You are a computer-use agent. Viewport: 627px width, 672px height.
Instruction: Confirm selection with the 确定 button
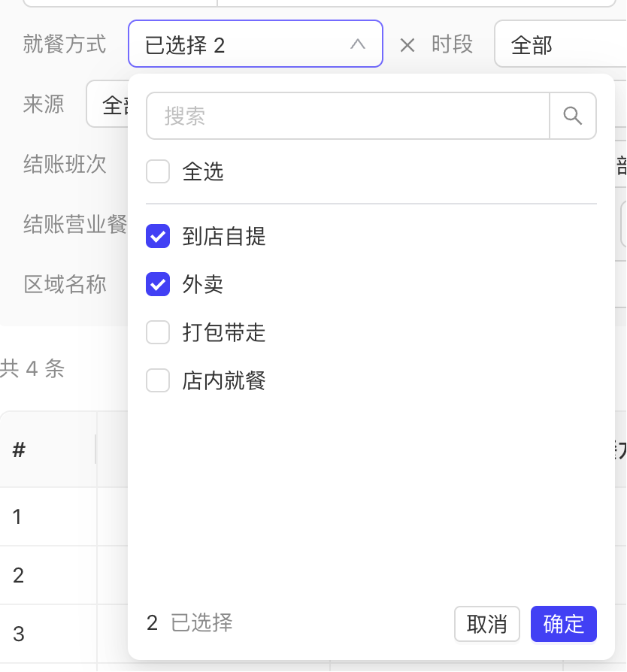click(x=563, y=624)
